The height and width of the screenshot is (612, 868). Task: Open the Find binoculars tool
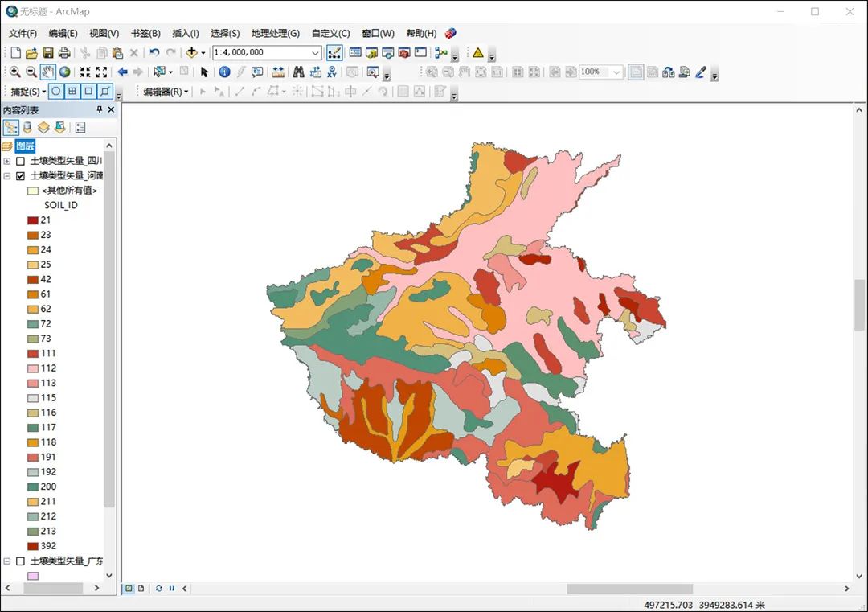click(299, 72)
